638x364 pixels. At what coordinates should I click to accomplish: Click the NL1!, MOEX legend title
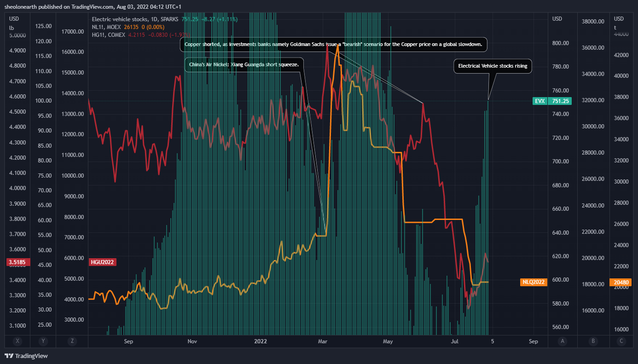coord(107,27)
